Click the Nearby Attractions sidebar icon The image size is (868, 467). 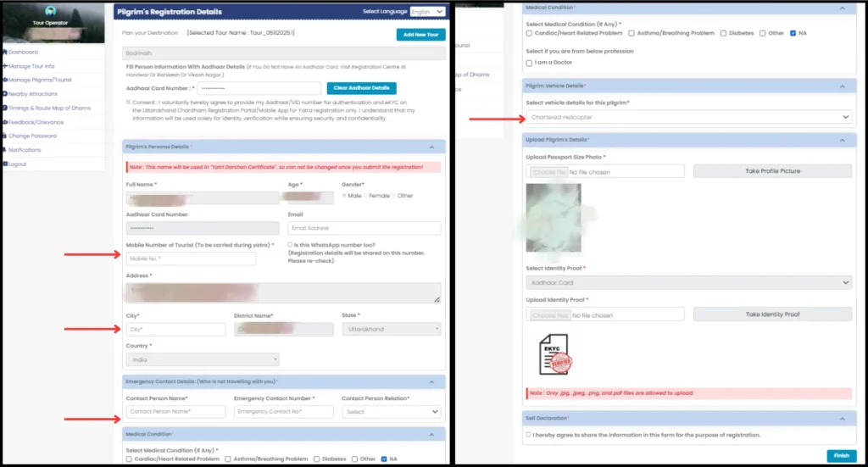pyautogui.click(x=4, y=93)
